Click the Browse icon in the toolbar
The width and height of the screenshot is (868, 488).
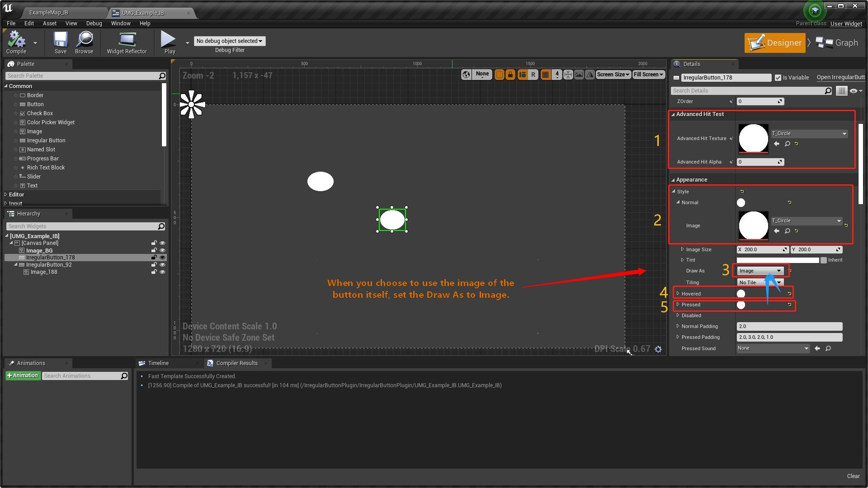pos(84,40)
